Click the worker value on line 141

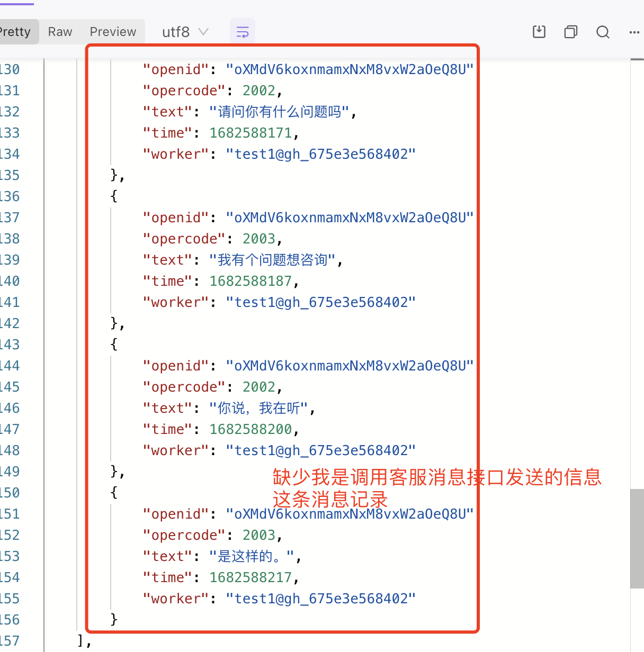click(x=321, y=302)
